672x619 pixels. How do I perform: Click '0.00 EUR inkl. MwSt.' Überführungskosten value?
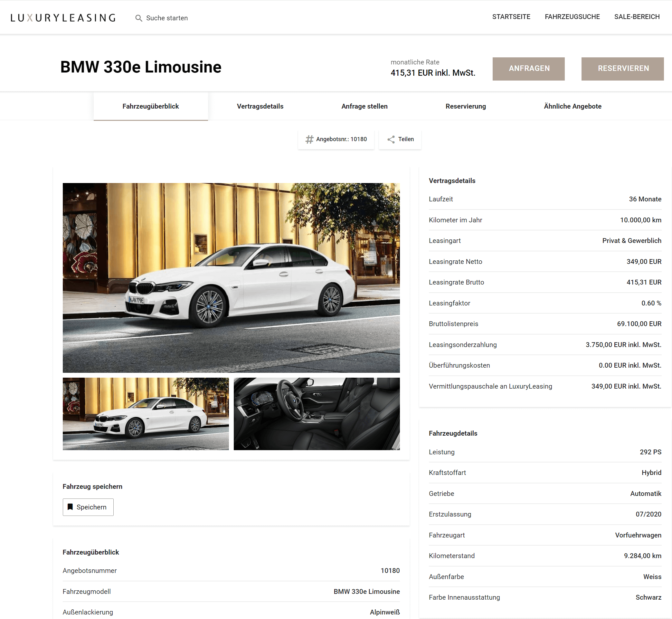(630, 365)
